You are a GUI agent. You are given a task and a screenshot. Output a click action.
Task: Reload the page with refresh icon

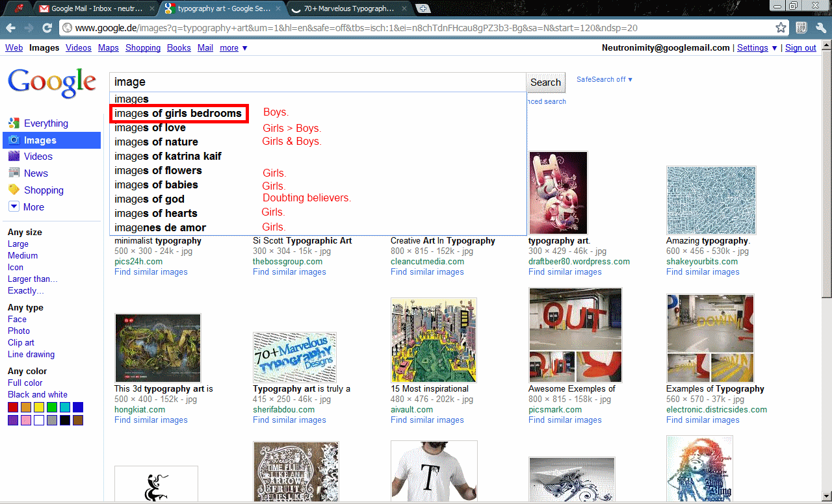click(47, 28)
